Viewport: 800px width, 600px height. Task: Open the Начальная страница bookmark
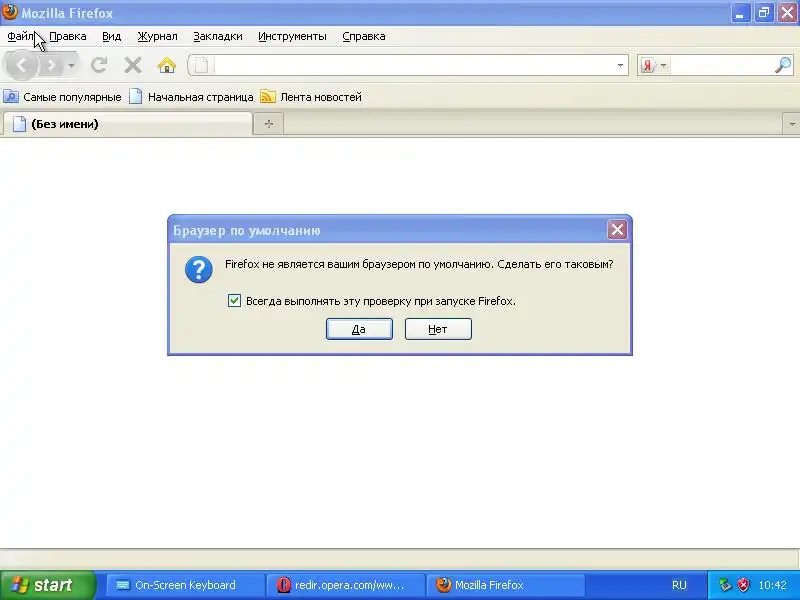pos(191,97)
